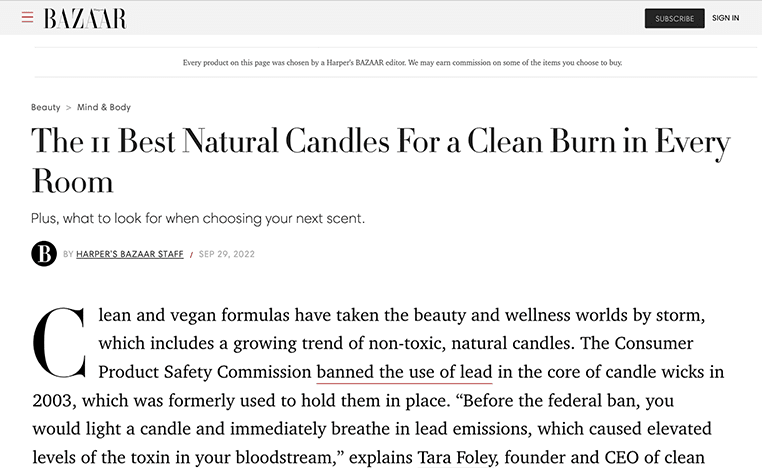Click the word 'Room' in the headline
The width and height of the screenshot is (762, 468).
click(x=72, y=182)
